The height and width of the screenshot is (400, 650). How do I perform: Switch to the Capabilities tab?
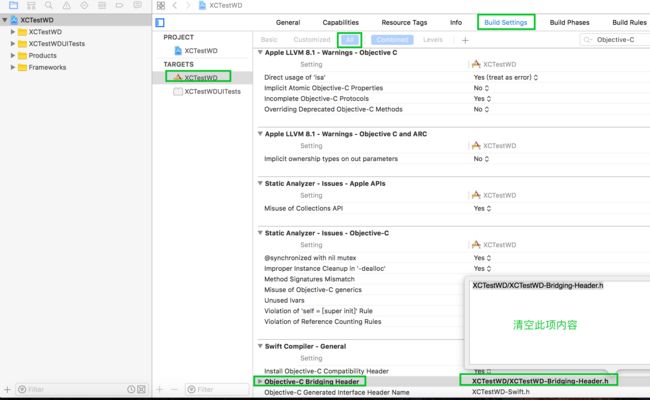(x=340, y=22)
